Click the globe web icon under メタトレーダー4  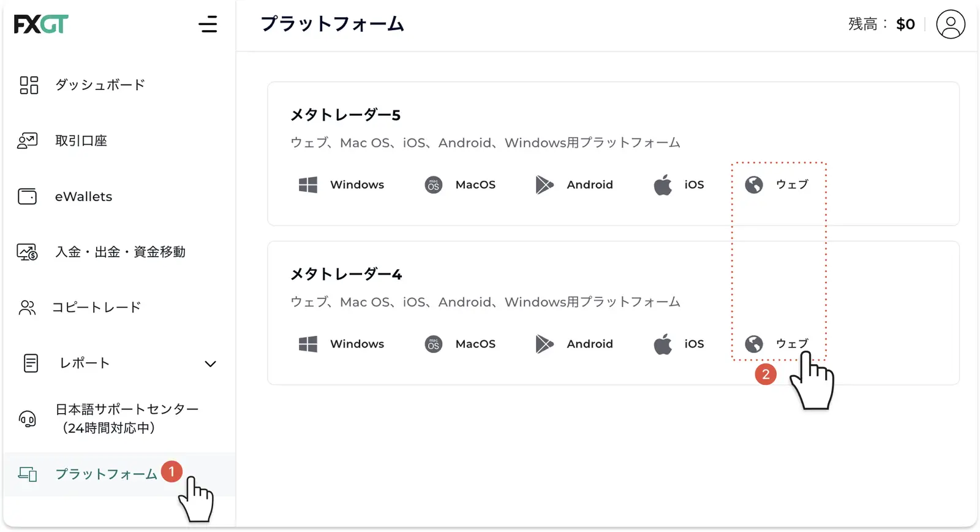pyautogui.click(x=754, y=344)
